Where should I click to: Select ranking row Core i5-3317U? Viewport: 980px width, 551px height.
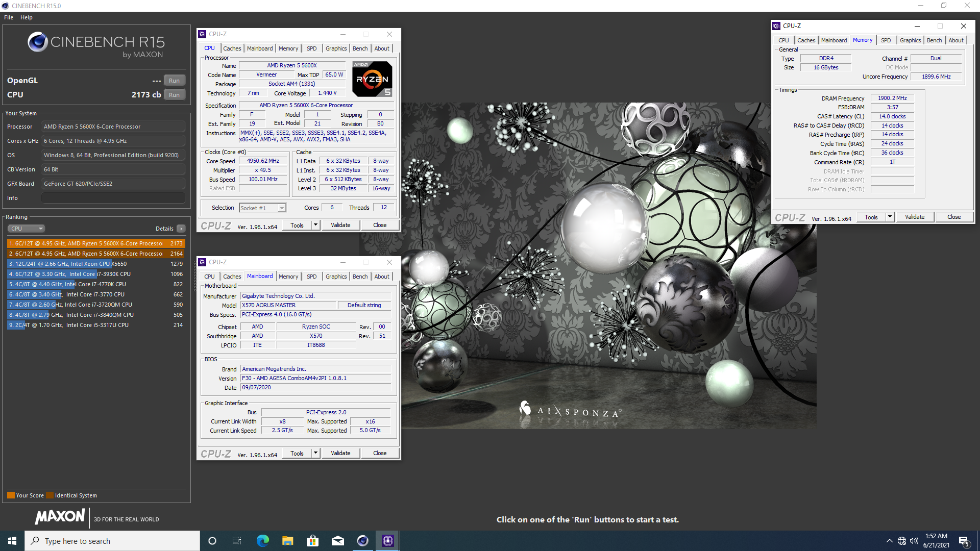tap(96, 325)
